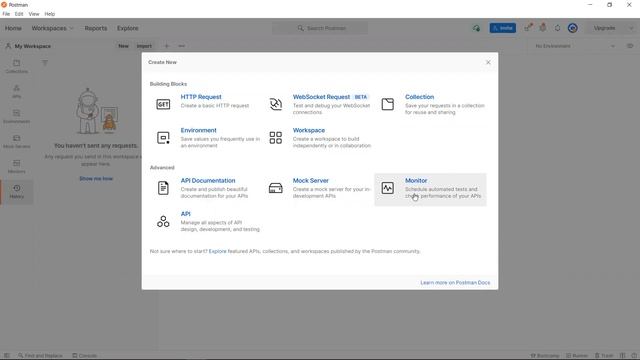Select the HTTP Request GET icon
The width and height of the screenshot is (640, 360).
click(163, 104)
